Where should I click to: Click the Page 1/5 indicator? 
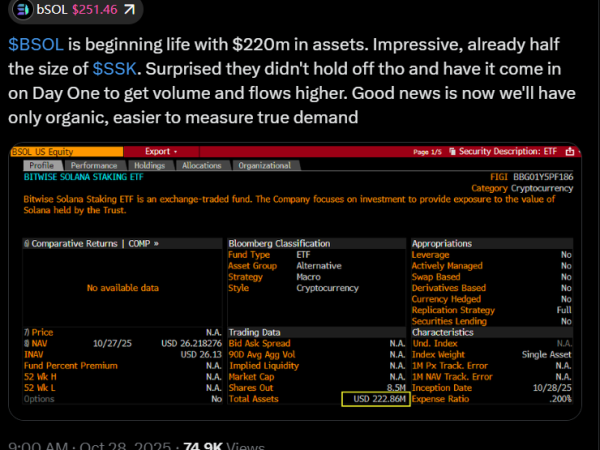pos(427,152)
